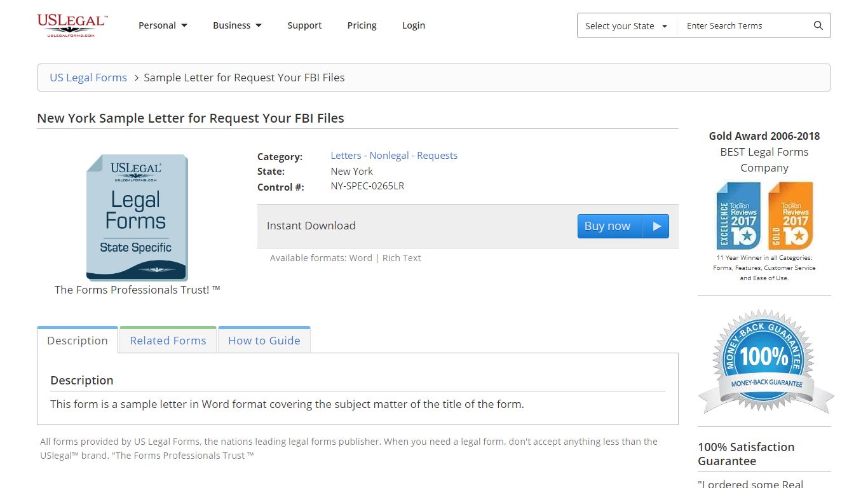This screenshot has width=868, height=488.
Task: Click the TopTen Reviews Gold 2017 badge
Action: (x=790, y=216)
